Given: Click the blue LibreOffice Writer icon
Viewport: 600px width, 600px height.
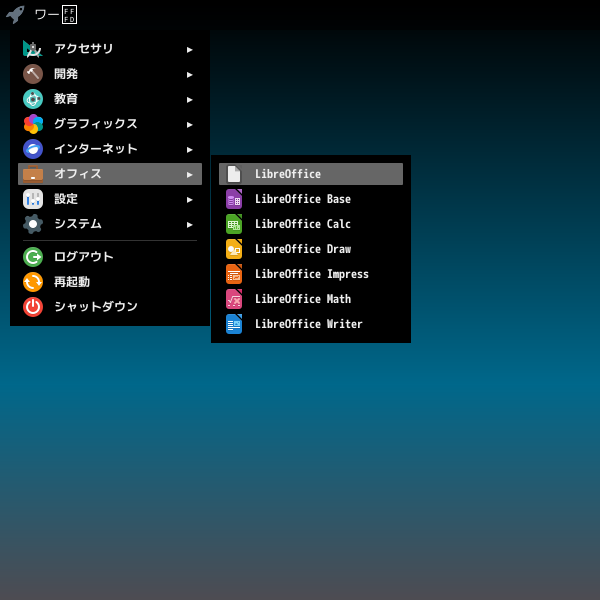Looking at the screenshot, I should (234, 324).
